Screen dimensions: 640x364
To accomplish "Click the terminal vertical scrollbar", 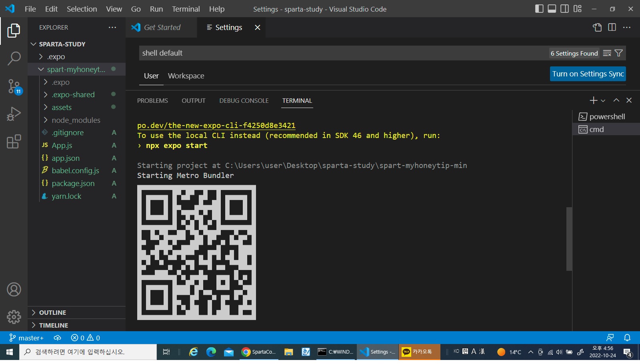I will pyautogui.click(x=569, y=239).
